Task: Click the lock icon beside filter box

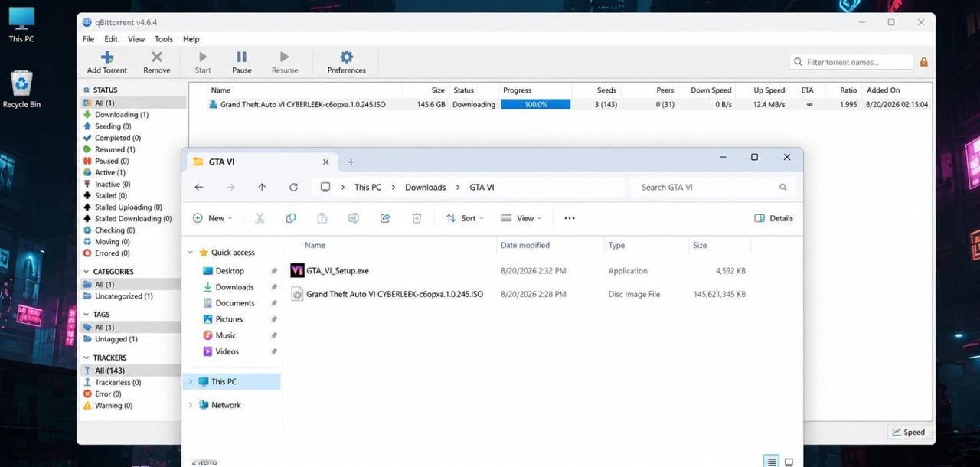Action: pyautogui.click(x=923, y=62)
